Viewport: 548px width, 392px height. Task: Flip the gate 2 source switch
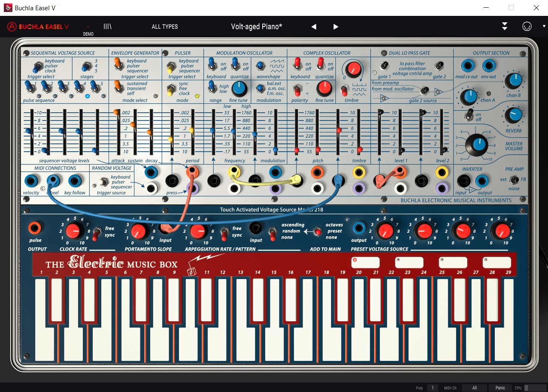click(x=425, y=91)
